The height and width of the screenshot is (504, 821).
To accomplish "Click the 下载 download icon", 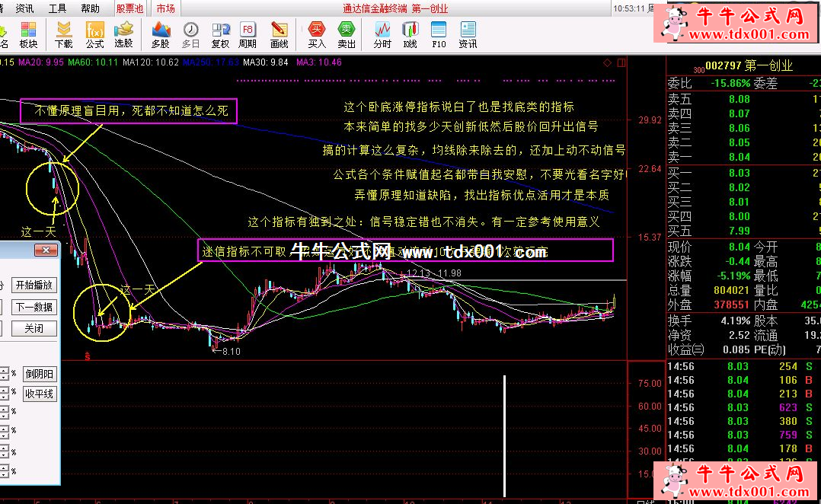I will click(x=63, y=35).
